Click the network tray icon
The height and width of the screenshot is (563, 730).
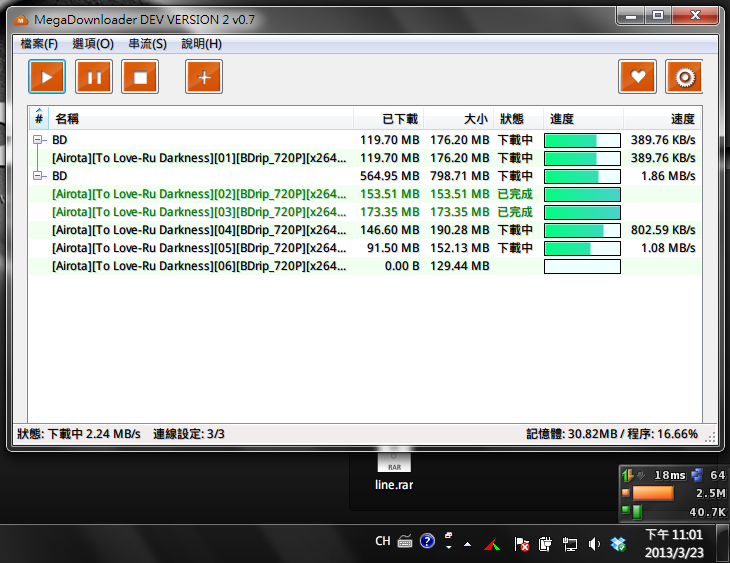(x=569, y=544)
